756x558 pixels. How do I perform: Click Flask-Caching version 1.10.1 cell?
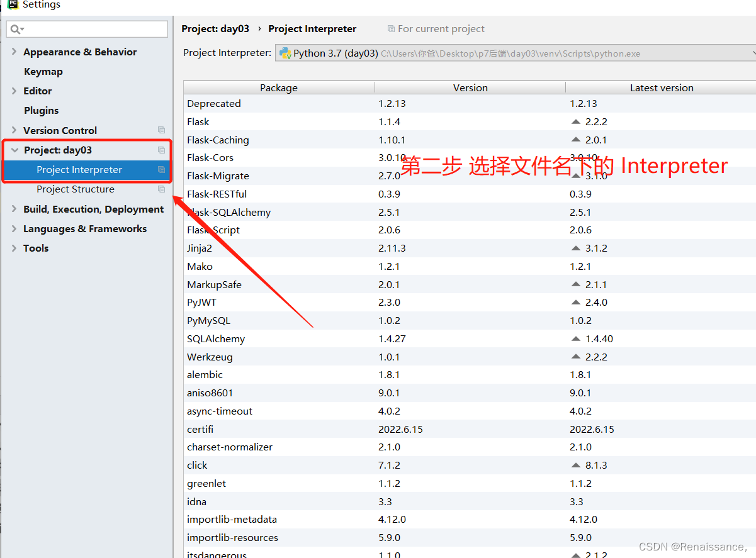(x=392, y=140)
